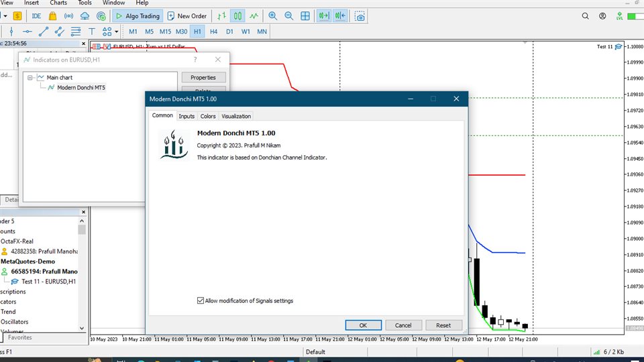
Task: Collapse the Main chart tree node
Action: pos(30,78)
